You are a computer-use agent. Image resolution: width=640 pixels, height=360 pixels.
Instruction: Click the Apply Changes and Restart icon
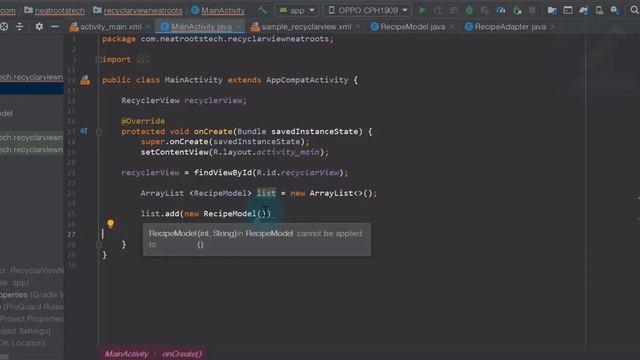coord(438,10)
